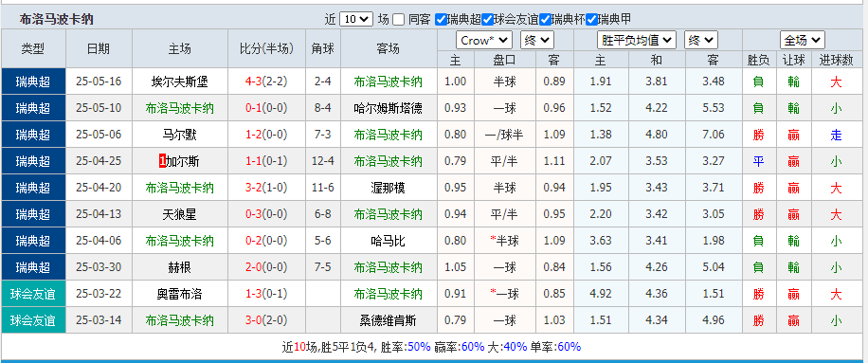
Task: Click the 布洛马波卡纳 table title
Action: click(57, 20)
